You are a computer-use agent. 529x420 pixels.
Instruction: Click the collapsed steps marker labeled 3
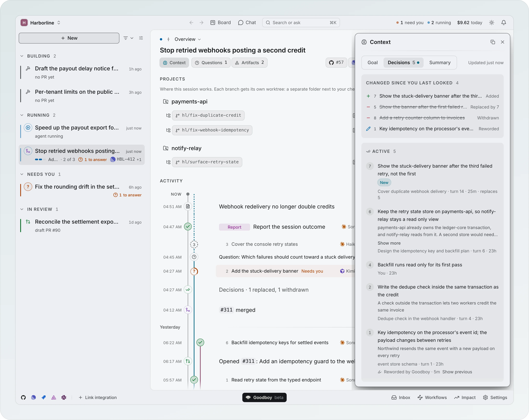click(194, 244)
